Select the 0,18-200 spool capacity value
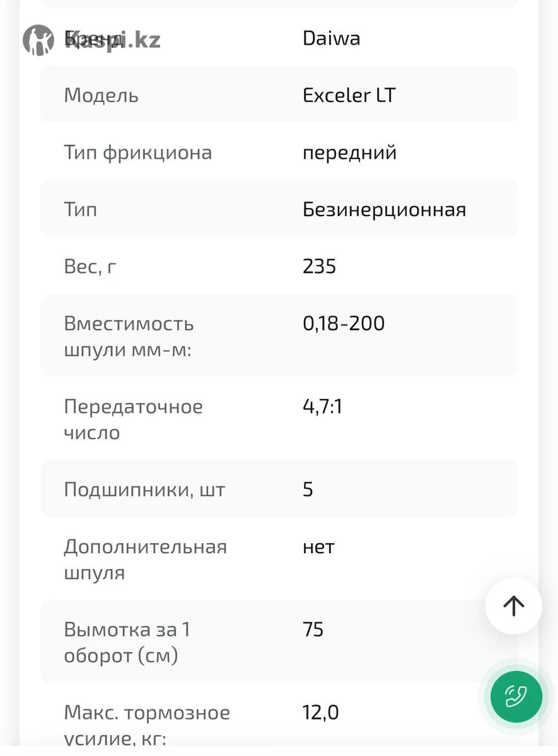Screen dimensions: 558x756 [343, 323]
